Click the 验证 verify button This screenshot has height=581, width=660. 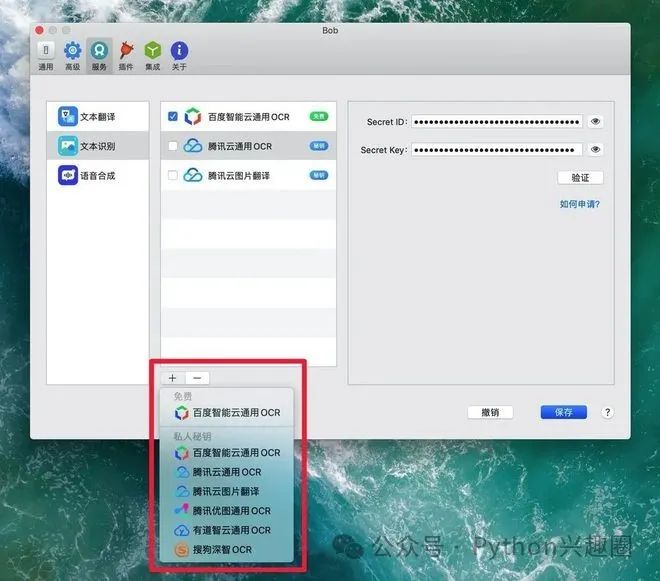pos(580,178)
